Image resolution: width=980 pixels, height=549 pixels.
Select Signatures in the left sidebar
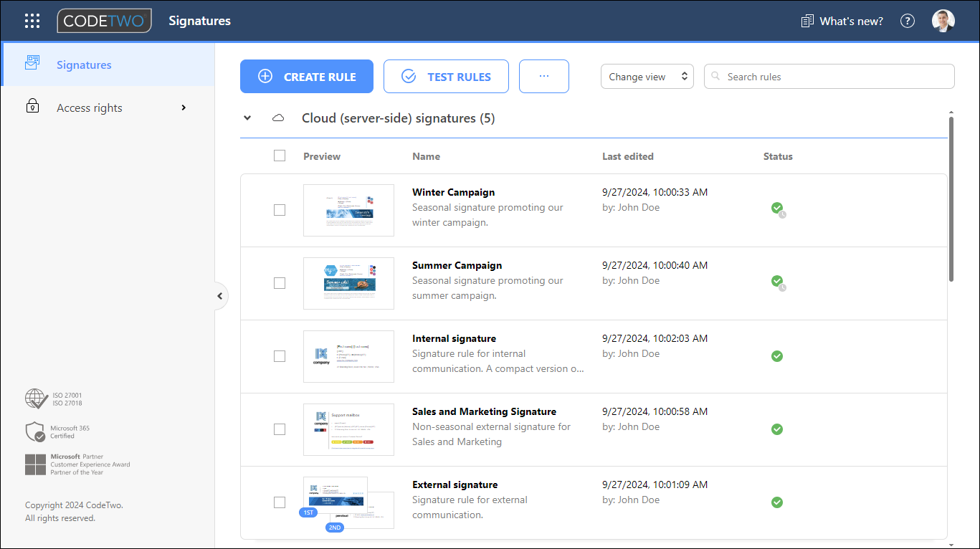tap(84, 65)
